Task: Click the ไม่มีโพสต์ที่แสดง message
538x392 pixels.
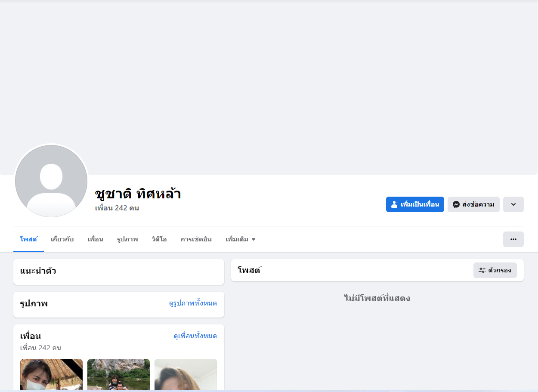Action: (377, 298)
